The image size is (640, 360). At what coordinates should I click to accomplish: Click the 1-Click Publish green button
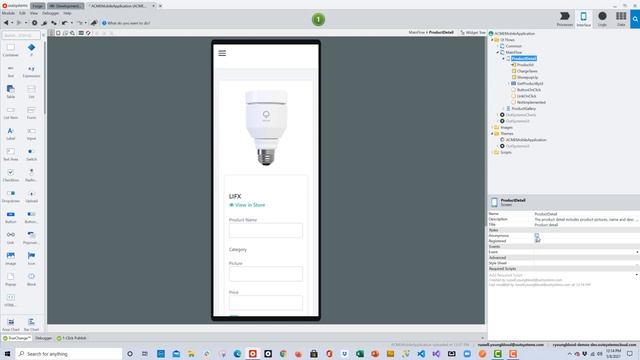click(x=318, y=19)
